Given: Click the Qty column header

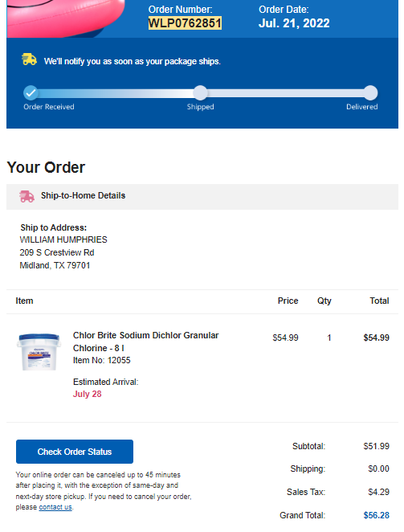Looking at the screenshot, I should [324, 301].
